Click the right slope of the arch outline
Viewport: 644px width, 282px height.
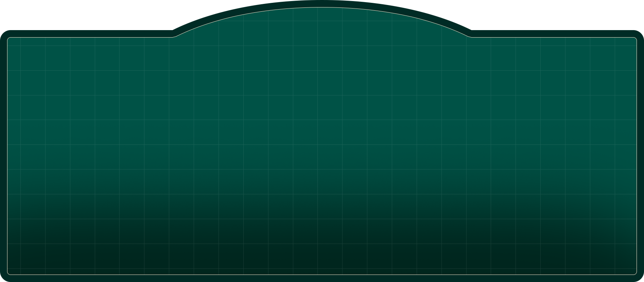[413, 17]
